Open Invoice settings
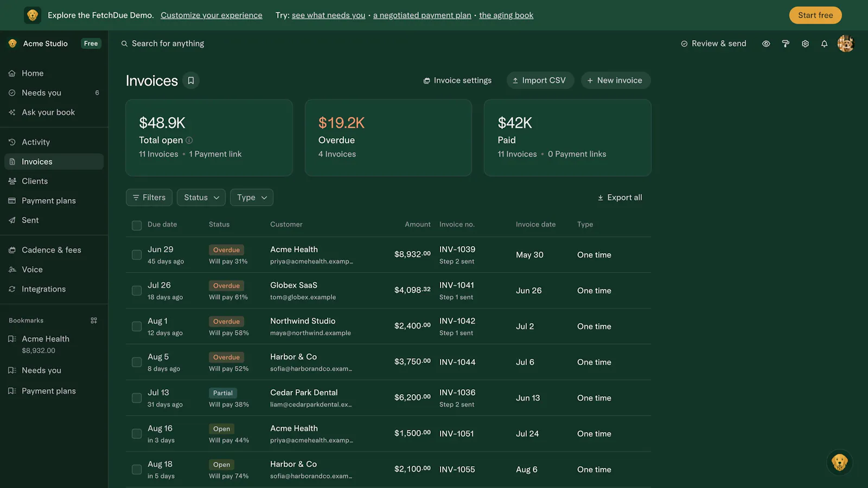The width and height of the screenshot is (868, 488). click(457, 80)
